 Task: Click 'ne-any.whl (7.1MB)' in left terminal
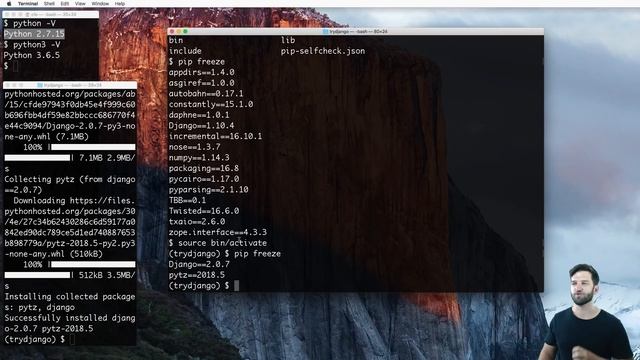point(47,137)
